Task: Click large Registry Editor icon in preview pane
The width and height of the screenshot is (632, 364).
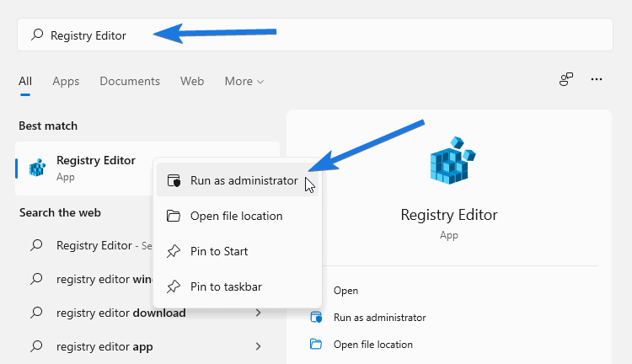Action: 453,160
